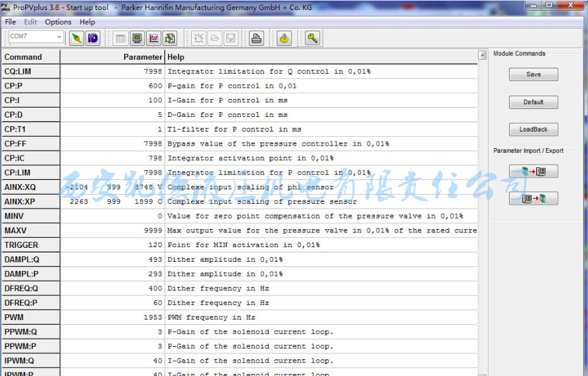
Task: Select the PWM command row
Action: tap(30, 318)
